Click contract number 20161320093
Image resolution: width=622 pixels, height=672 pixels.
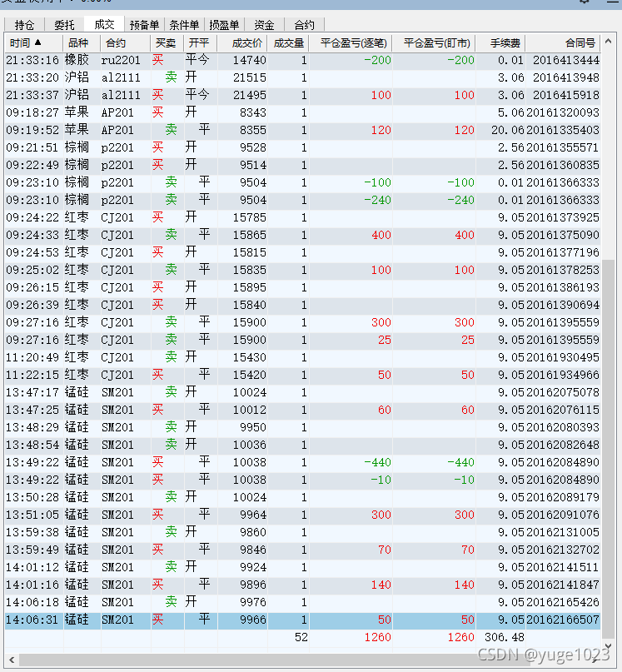coord(562,112)
